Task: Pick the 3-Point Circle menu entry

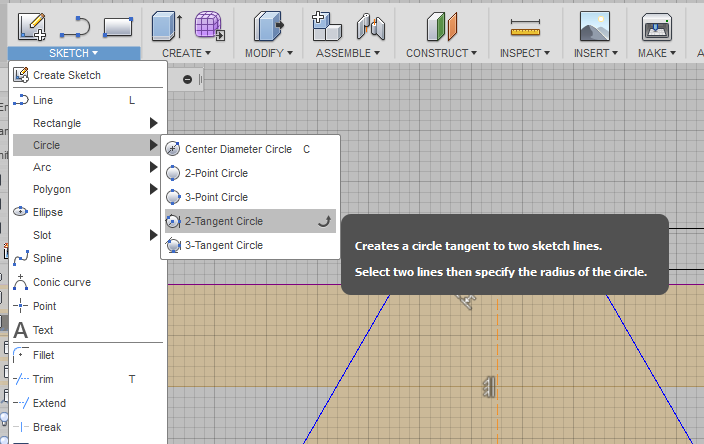Action: 216,197
